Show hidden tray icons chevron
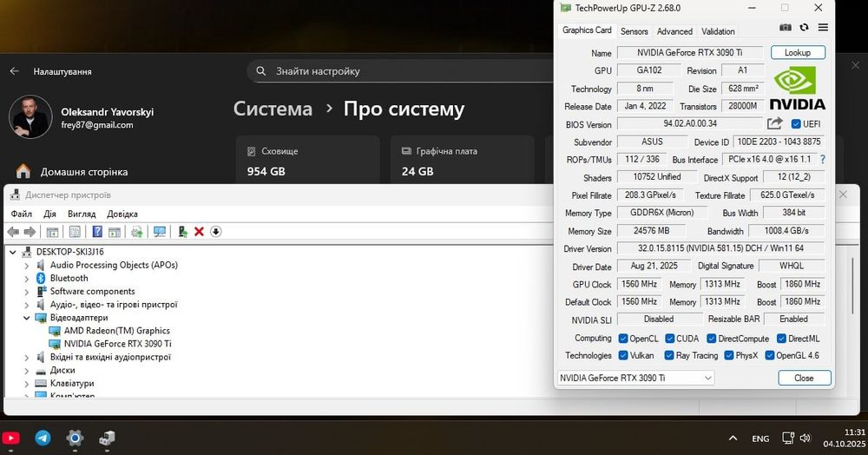Viewport: 868px width, 455px height. pyautogui.click(x=733, y=439)
